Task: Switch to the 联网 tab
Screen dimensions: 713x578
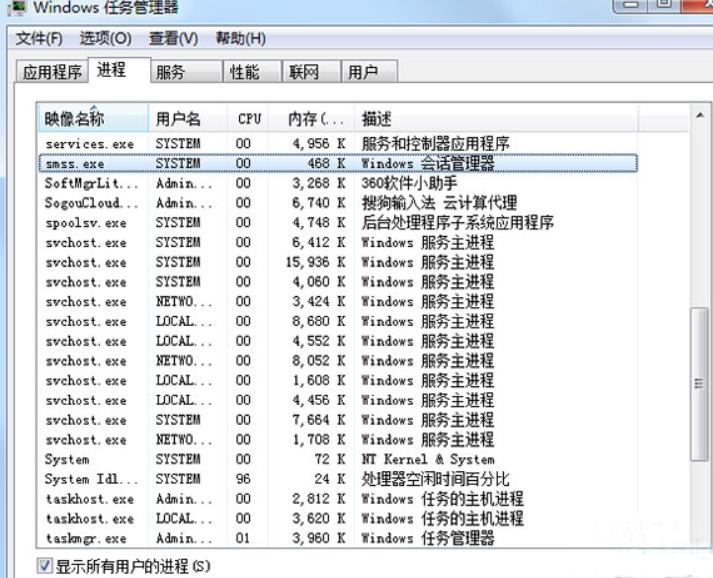Action: [311, 72]
